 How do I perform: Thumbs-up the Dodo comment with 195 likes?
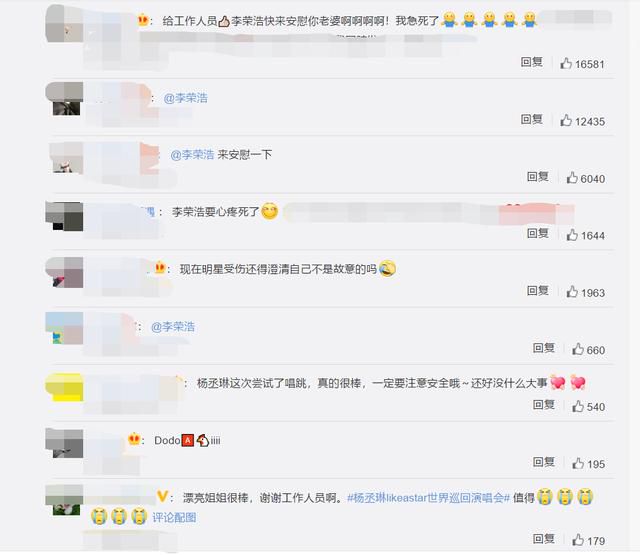coord(578,463)
